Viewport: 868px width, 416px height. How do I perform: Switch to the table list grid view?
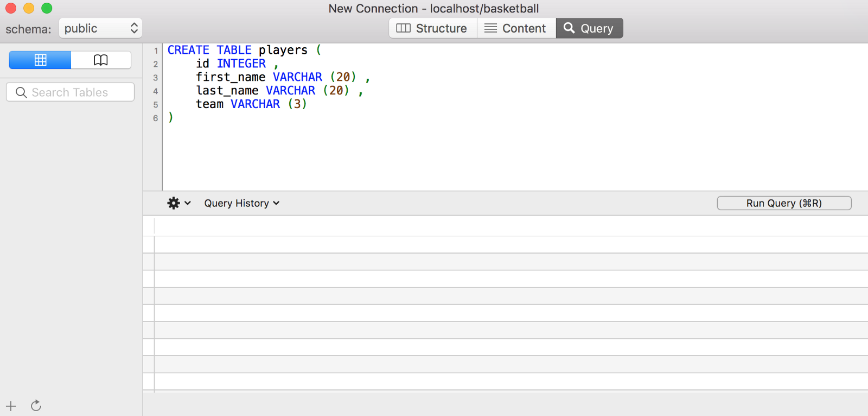pos(40,60)
